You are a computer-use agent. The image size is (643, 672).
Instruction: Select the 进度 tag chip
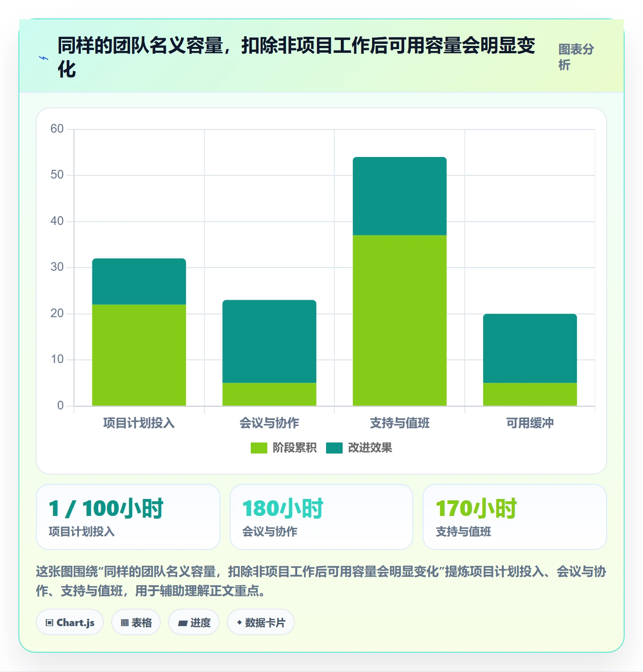(x=194, y=622)
